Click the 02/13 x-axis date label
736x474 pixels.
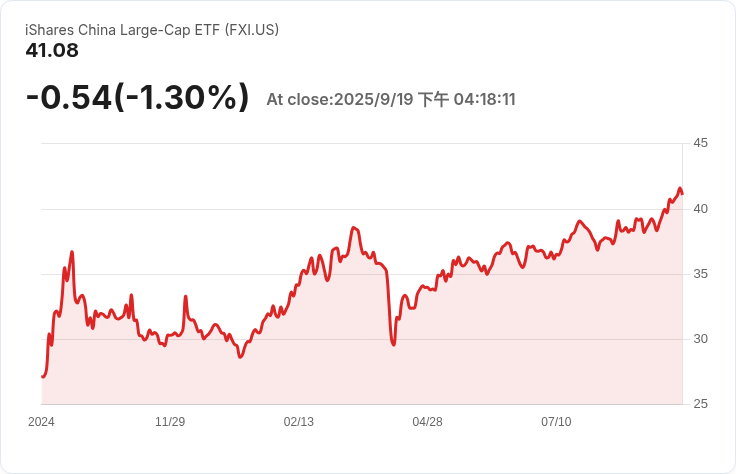tap(299, 422)
